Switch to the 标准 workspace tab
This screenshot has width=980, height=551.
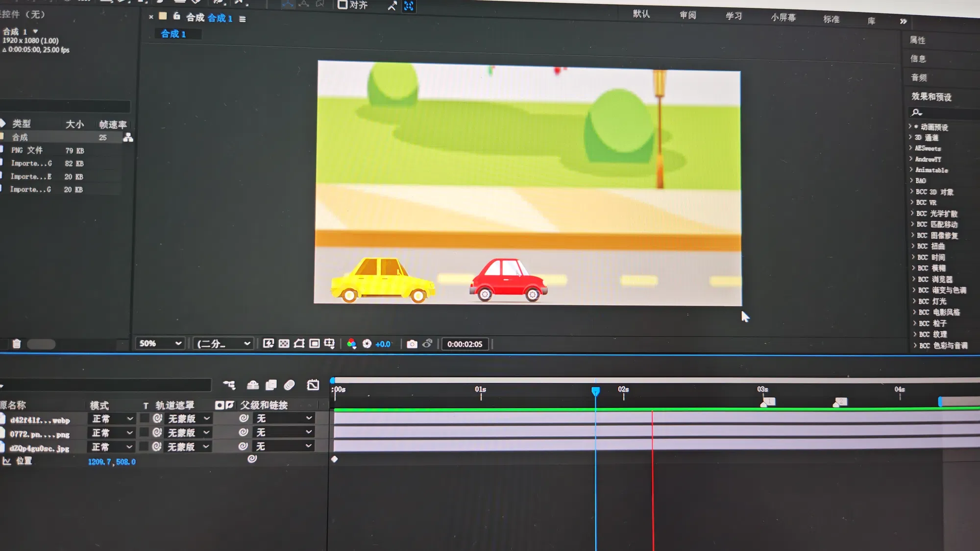[831, 19]
